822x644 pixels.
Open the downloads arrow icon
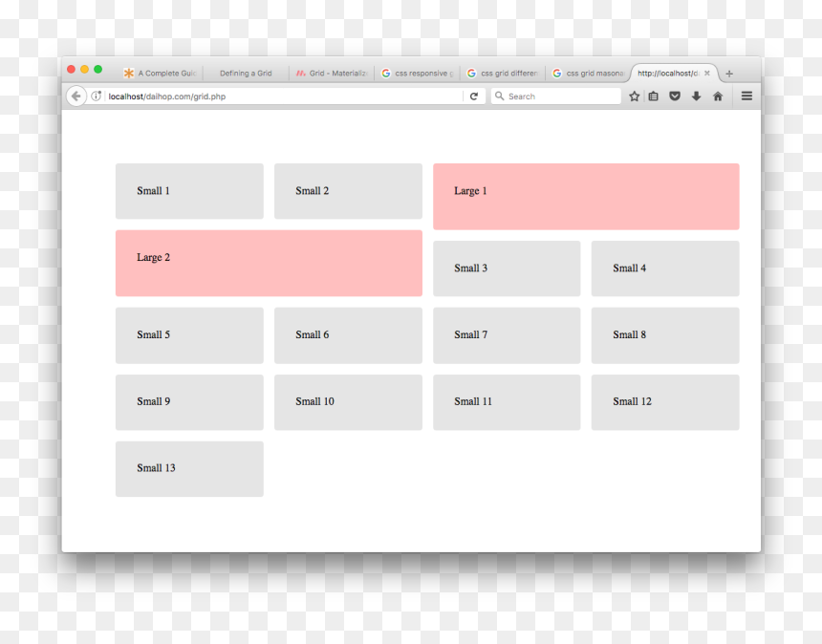[x=696, y=96]
